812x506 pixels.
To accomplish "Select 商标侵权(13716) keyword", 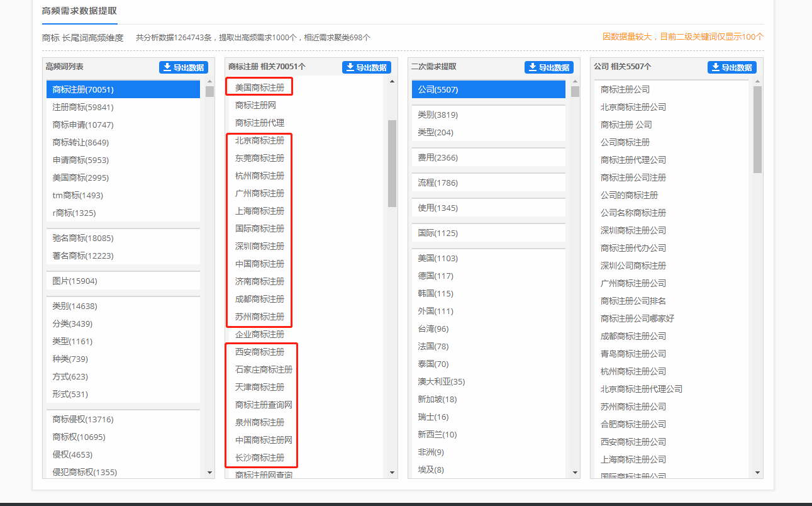I will pyautogui.click(x=83, y=419).
